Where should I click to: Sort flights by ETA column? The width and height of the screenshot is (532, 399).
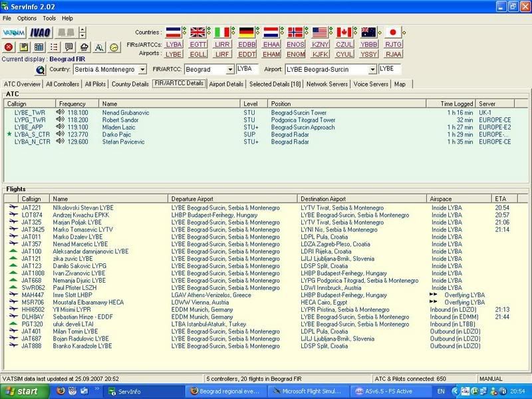tap(504, 199)
